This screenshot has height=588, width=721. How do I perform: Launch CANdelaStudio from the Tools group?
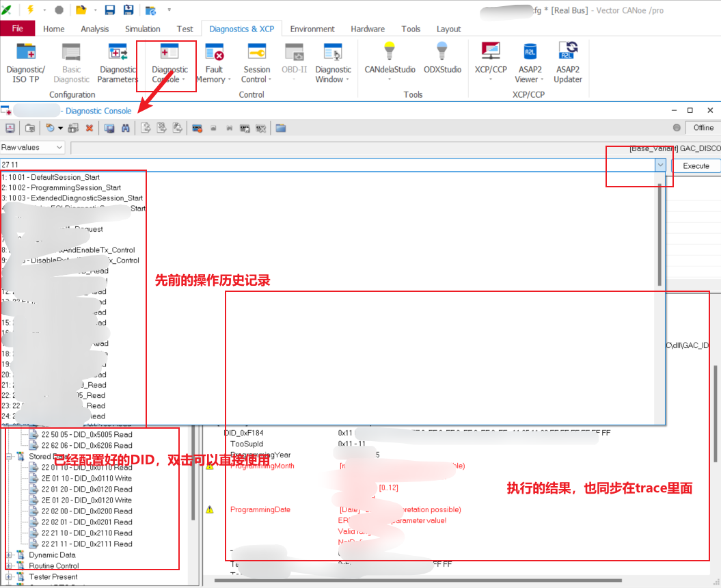(390, 62)
